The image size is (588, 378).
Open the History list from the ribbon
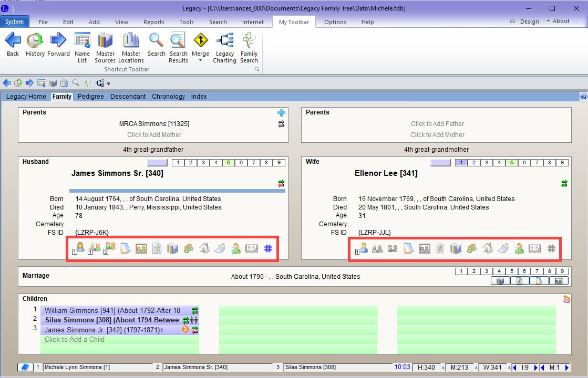point(35,44)
